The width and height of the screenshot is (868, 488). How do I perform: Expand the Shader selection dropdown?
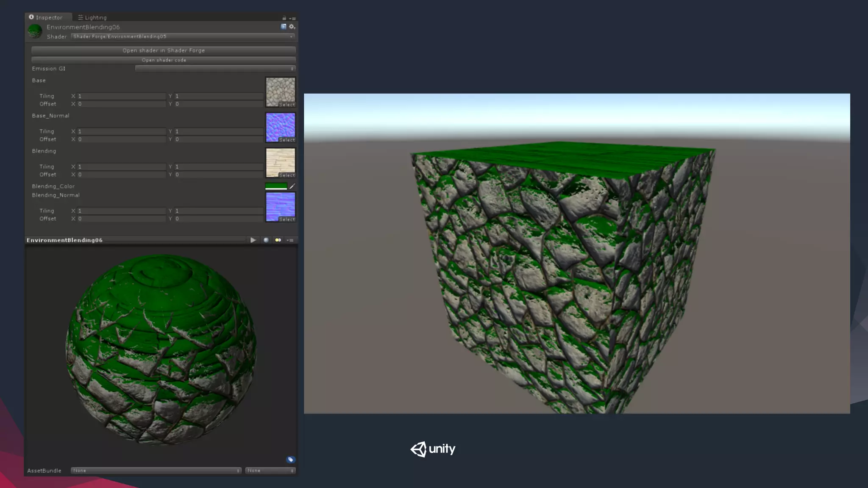(x=183, y=37)
